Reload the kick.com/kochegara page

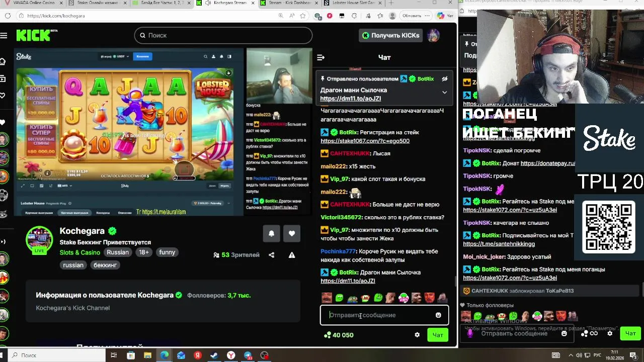point(8,16)
